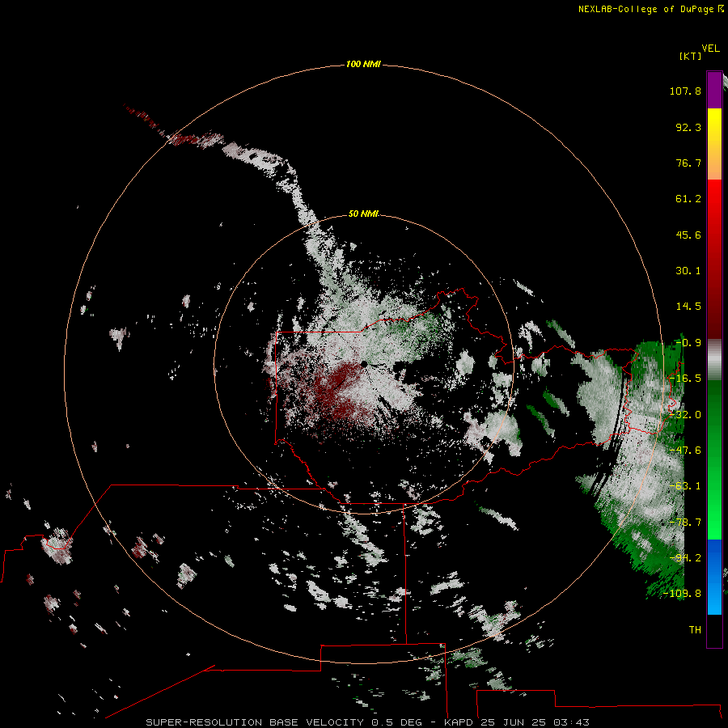Click the 50 NMI range ring label
This screenshot has width=728, height=728.
(x=363, y=214)
